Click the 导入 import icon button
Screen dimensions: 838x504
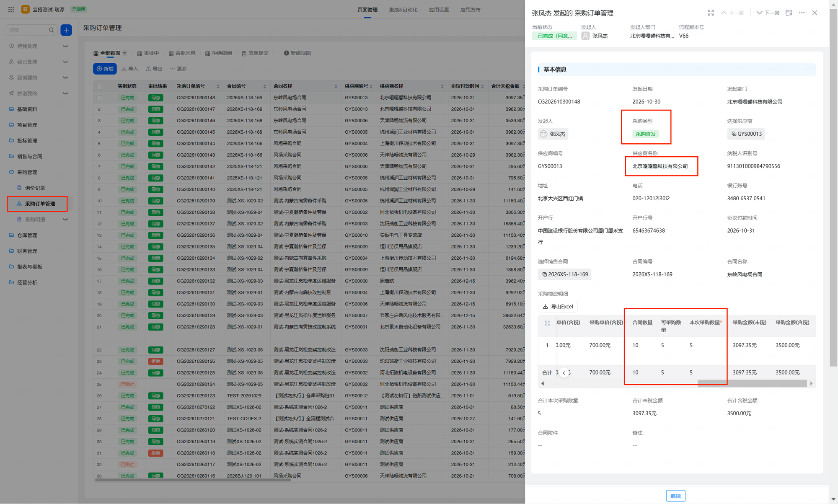129,69
